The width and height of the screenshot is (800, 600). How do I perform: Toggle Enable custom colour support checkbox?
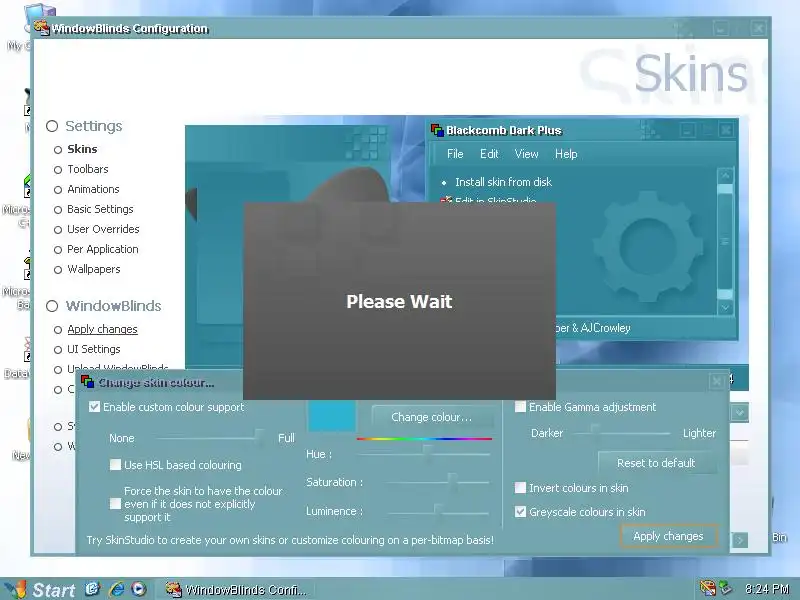pos(94,407)
